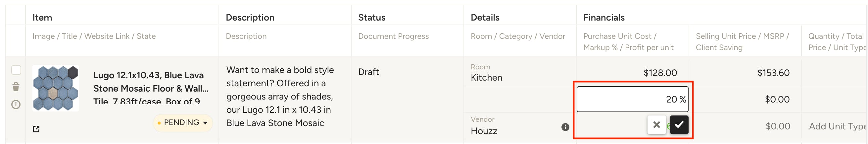
Task: Edit the 20 % markup input field
Action: pyautogui.click(x=632, y=100)
